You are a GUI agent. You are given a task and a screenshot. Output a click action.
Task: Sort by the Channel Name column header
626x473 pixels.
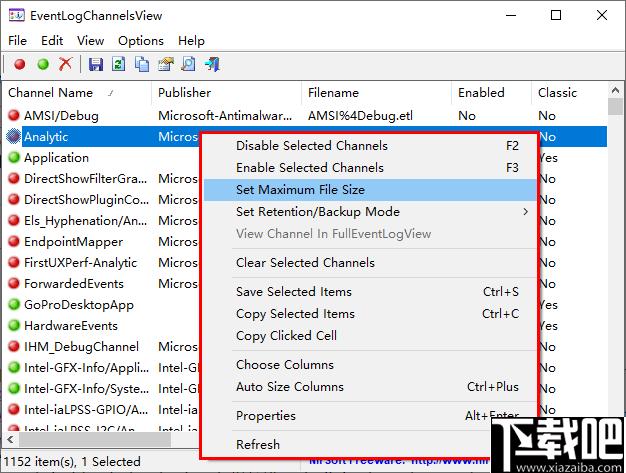[77, 93]
